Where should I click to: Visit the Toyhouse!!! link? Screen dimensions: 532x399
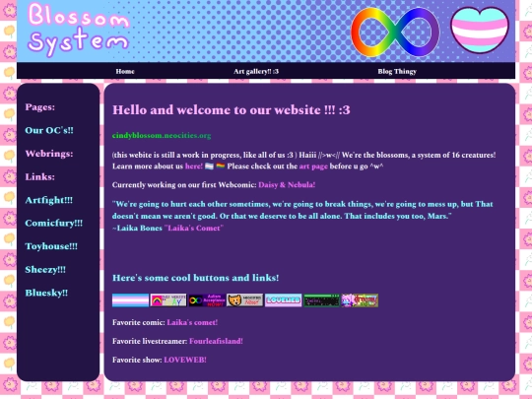[51, 246]
